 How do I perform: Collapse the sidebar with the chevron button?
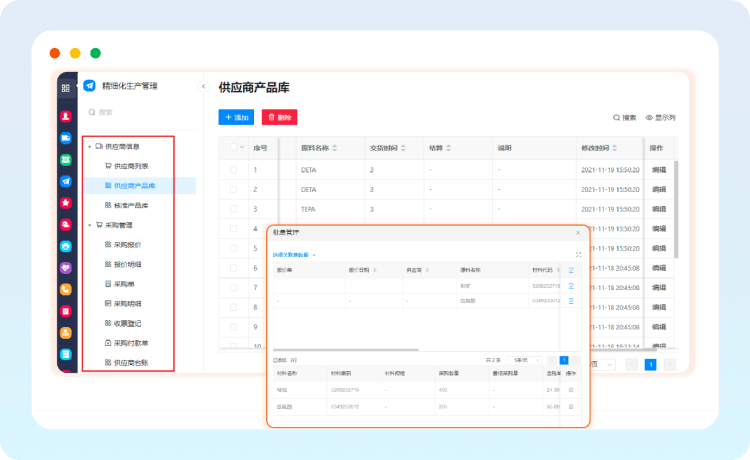pyautogui.click(x=203, y=87)
